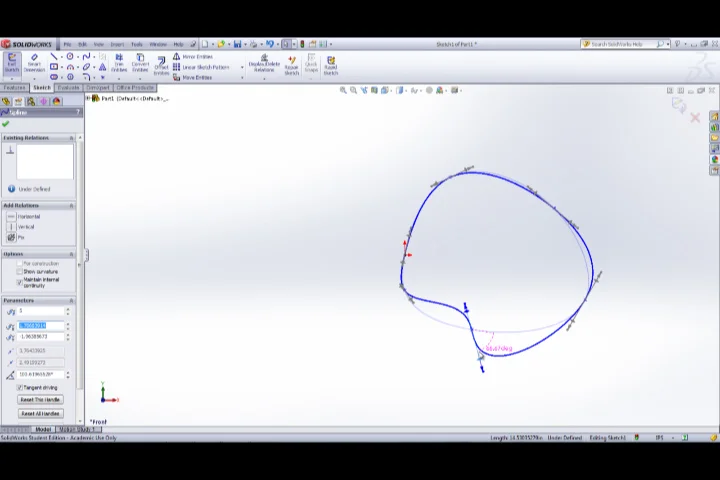Switch to the Office Products tab

pos(135,88)
